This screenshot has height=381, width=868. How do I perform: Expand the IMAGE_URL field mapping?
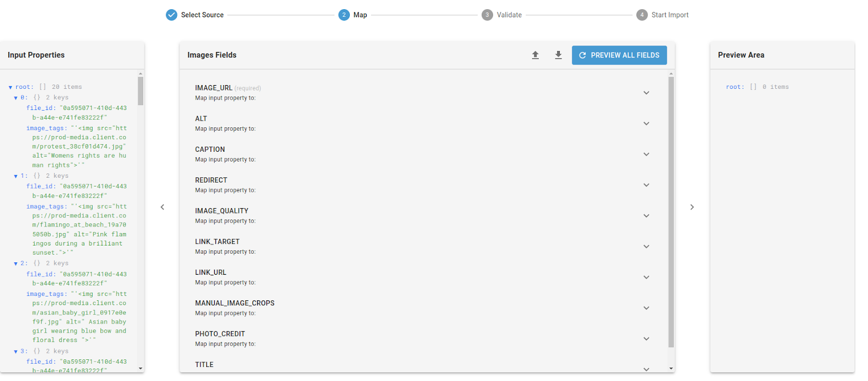(646, 93)
